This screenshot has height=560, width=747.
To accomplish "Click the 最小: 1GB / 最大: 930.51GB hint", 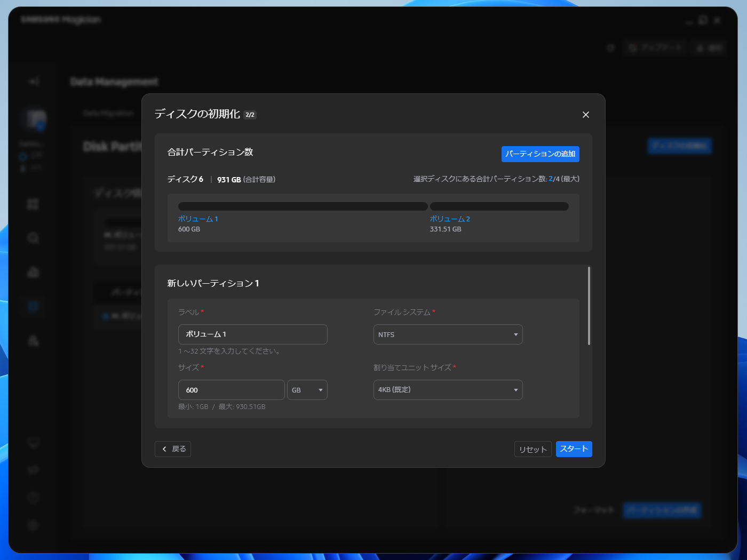I will point(222,407).
